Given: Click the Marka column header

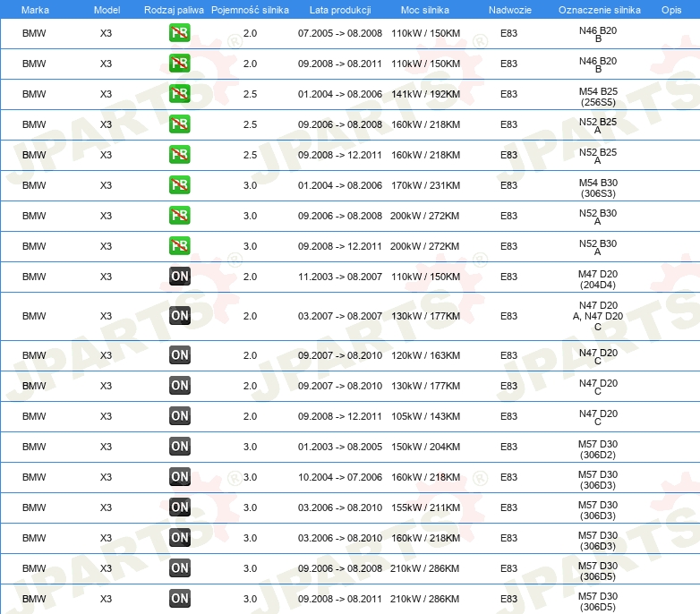Looking at the screenshot, I should tap(34, 9).
